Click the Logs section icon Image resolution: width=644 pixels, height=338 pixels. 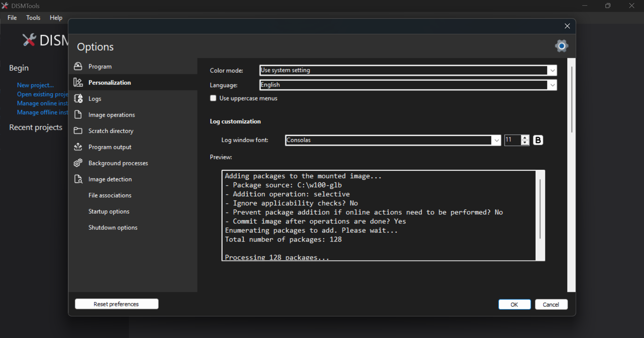coord(78,99)
